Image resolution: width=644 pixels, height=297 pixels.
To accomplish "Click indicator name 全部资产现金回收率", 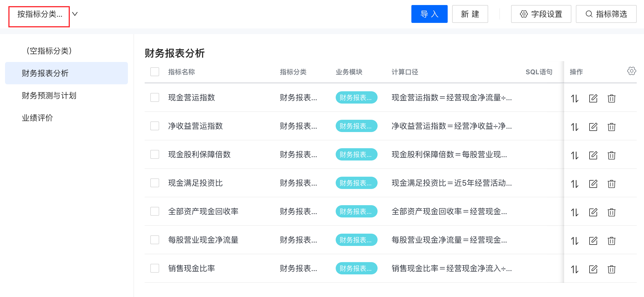I will click(x=203, y=211).
